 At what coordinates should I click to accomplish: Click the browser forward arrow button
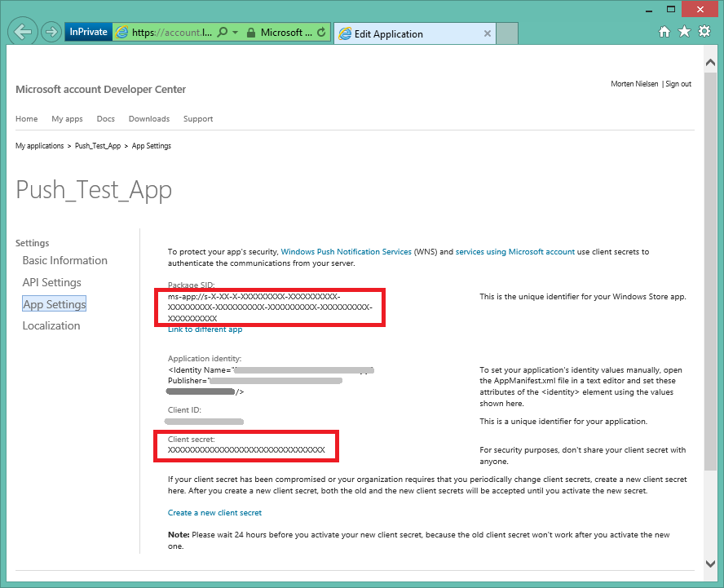click(x=51, y=32)
